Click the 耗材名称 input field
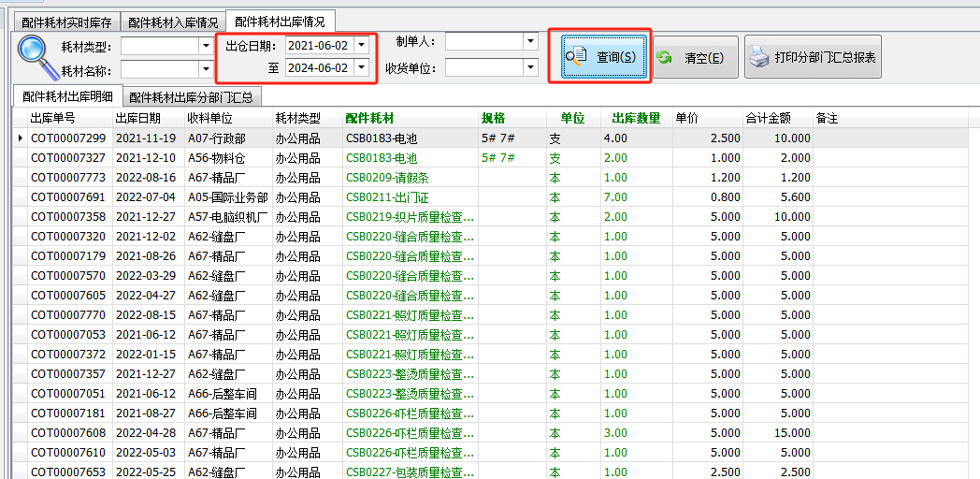The height and width of the screenshot is (479, 980). pos(160,68)
